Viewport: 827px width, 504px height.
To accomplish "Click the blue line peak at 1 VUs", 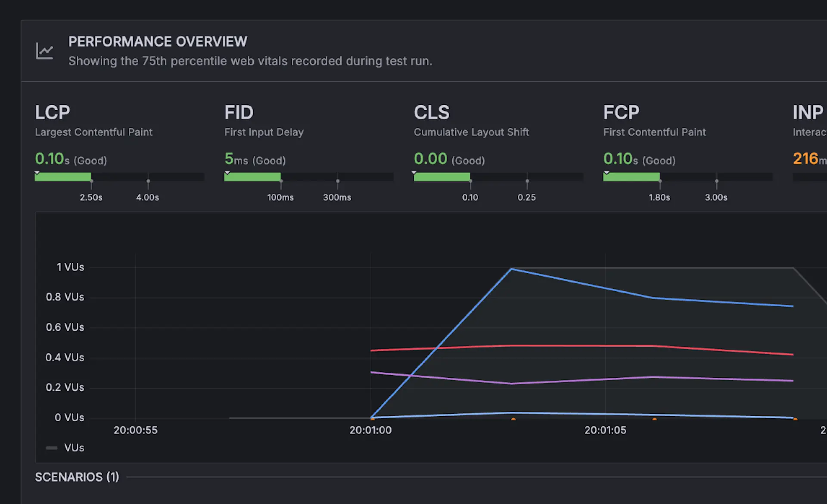I will [511, 269].
